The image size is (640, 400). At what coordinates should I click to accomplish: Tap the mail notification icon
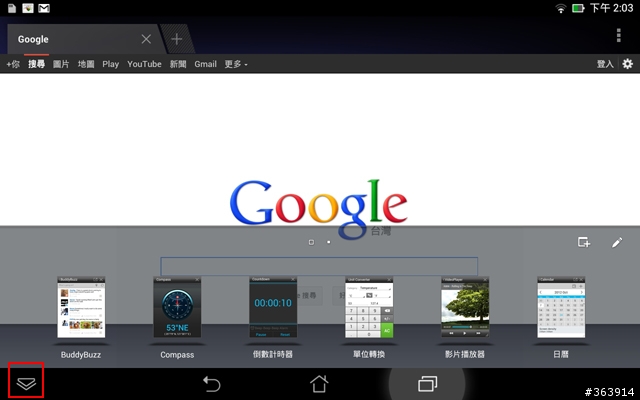pyautogui.click(x=44, y=8)
